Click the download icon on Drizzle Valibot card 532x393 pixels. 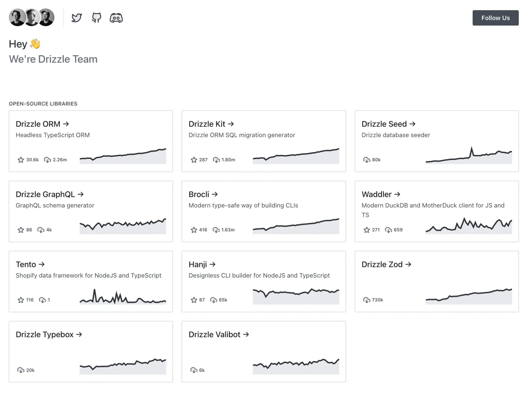coord(194,370)
